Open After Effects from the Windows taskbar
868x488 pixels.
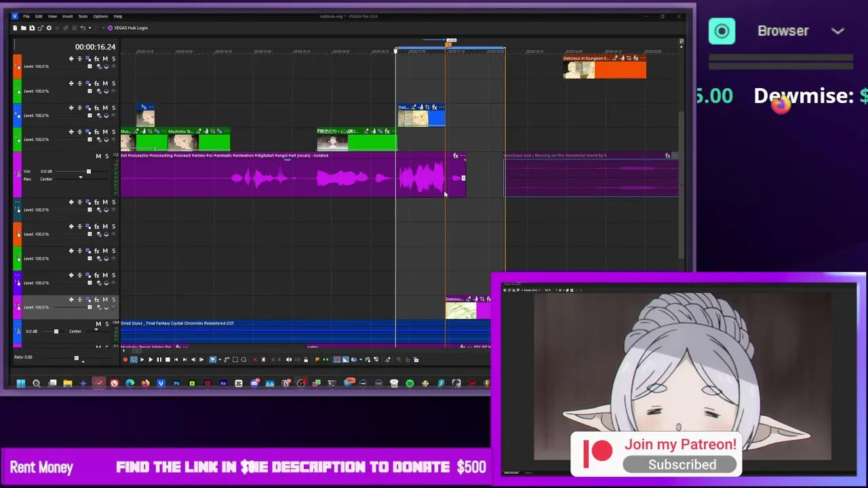223,384
